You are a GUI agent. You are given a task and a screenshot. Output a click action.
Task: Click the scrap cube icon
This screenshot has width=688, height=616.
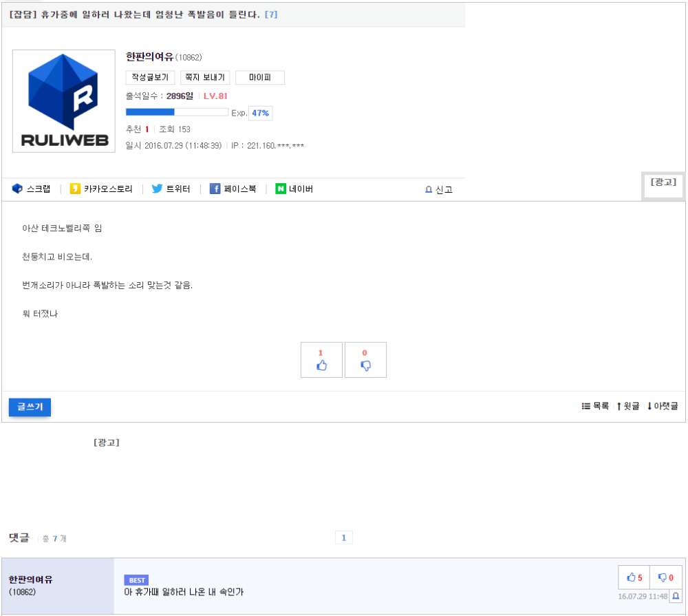pyautogui.click(x=18, y=189)
